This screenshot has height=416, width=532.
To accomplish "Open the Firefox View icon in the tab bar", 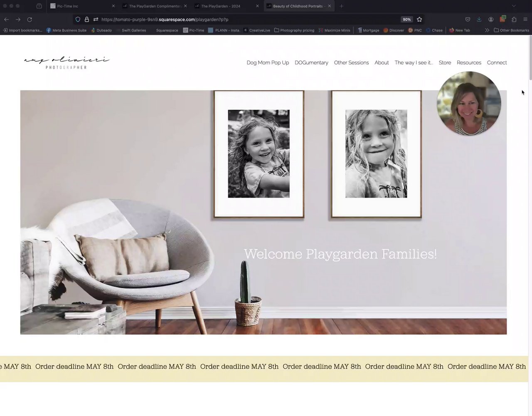I will pyautogui.click(x=39, y=6).
